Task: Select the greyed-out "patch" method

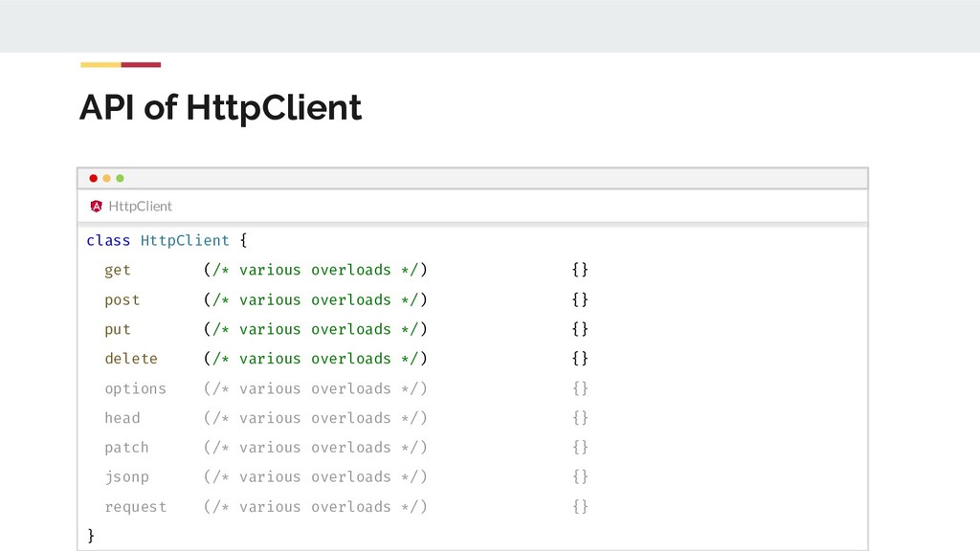Action: click(126, 448)
